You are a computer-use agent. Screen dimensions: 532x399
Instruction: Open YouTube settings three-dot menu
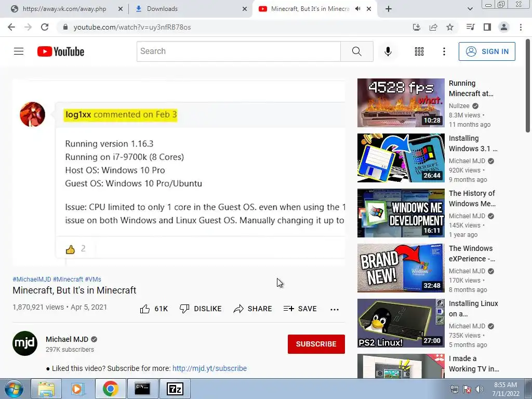(x=444, y=51)
